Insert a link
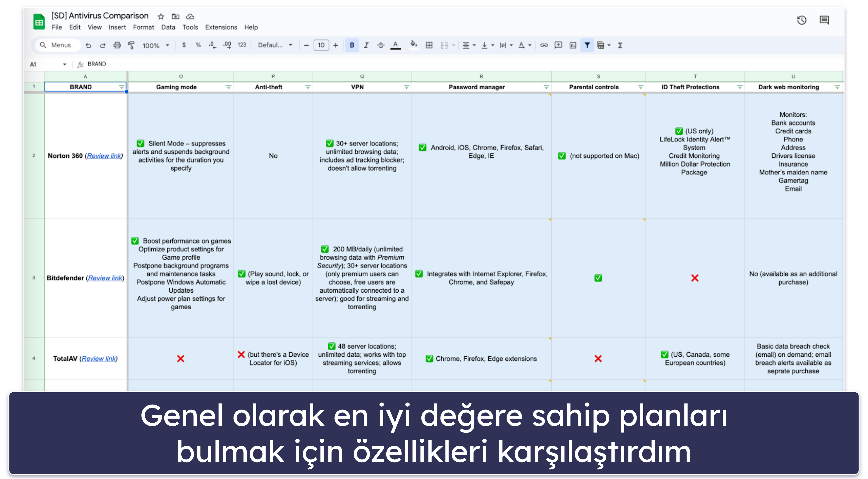 (544, 45)
